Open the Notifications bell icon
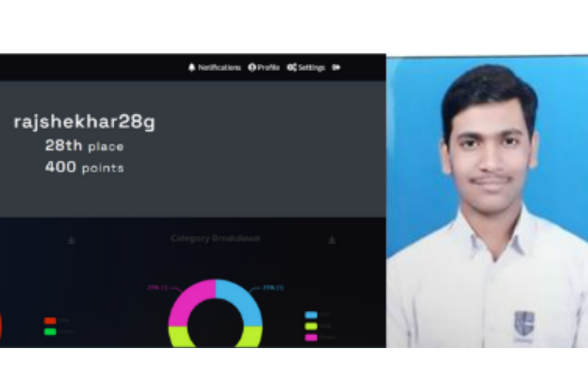 pos(192,68)
